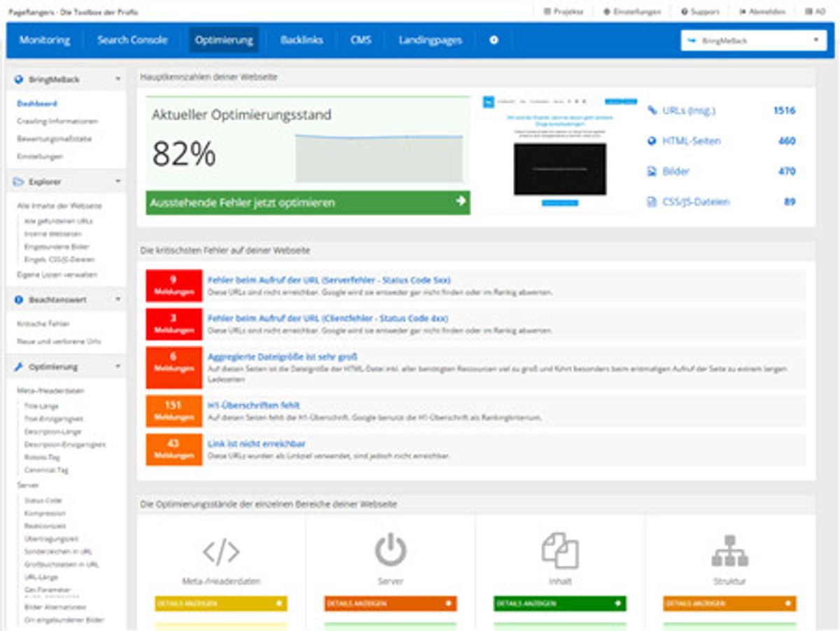This screenshot has height=631, width=840.
Task: Click the chain icon beside URLs (insg.)
Action: [652, 111]
